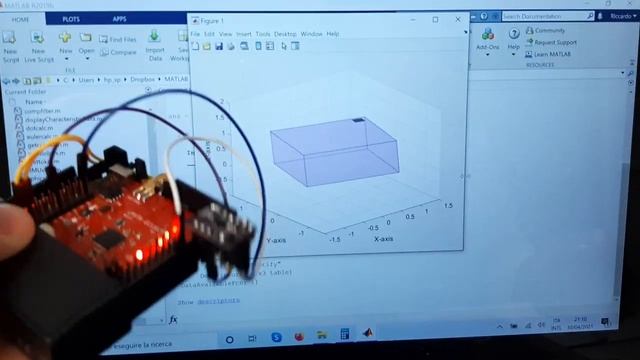Viewport: 640px width, 360px height.
Task: Click Users in the address path
Action: point(86,80)
